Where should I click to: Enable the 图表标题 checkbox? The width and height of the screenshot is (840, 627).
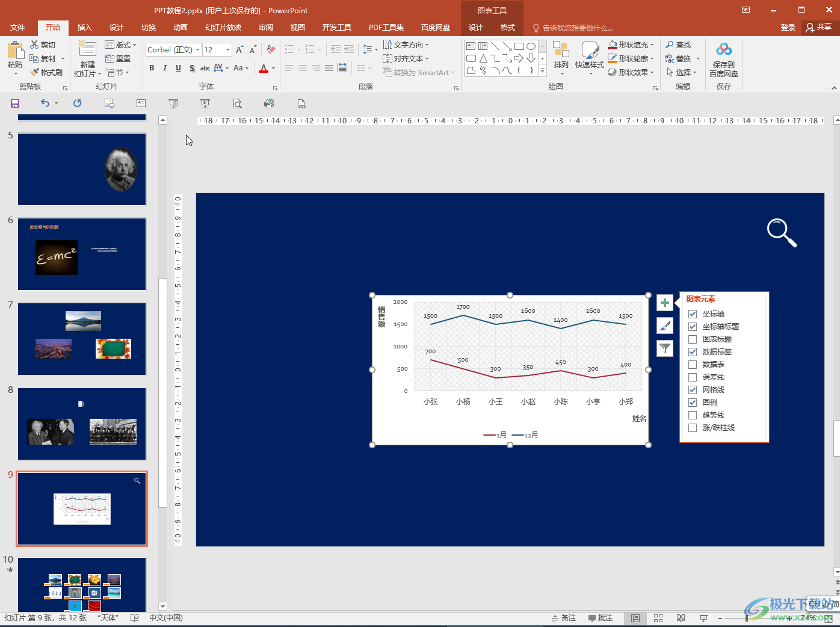click(693, 339)
